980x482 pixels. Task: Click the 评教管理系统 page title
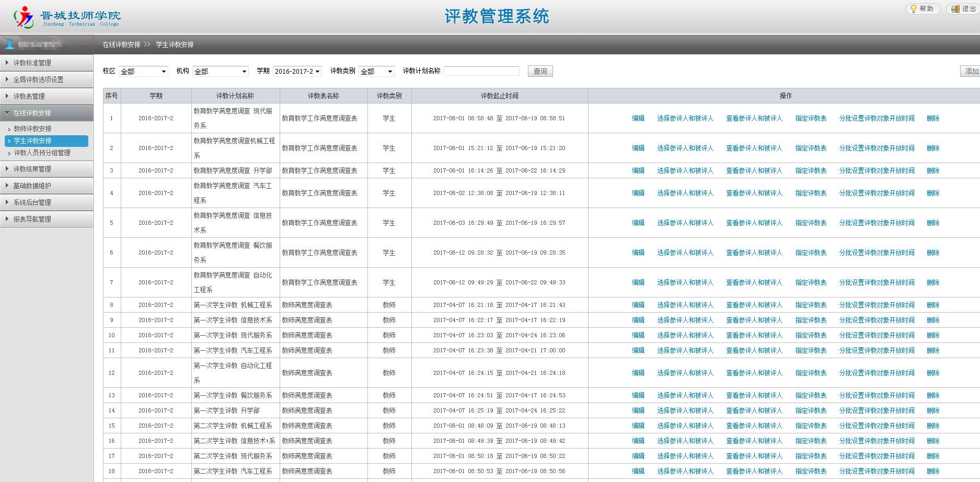(x=497, y=16)
